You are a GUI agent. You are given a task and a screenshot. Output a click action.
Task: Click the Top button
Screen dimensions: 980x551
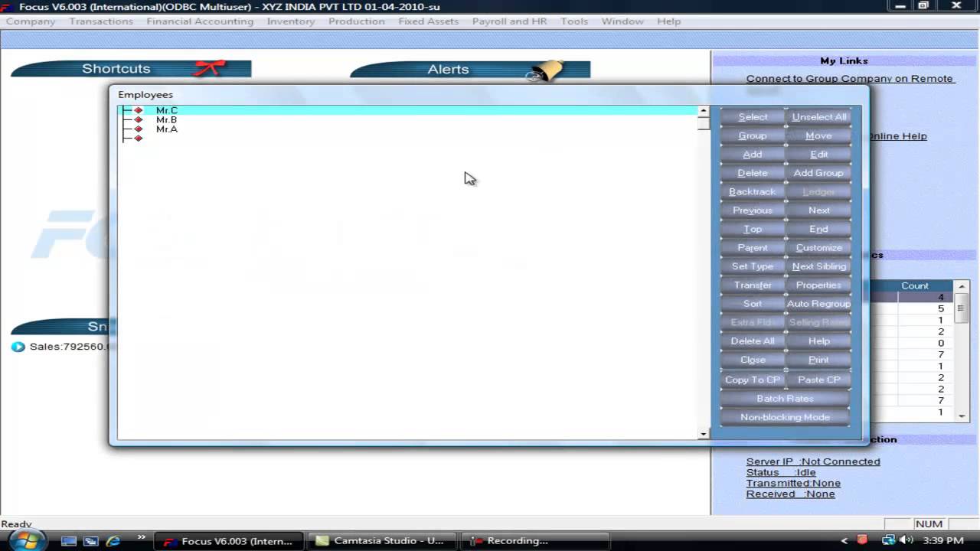coord(753,230)
